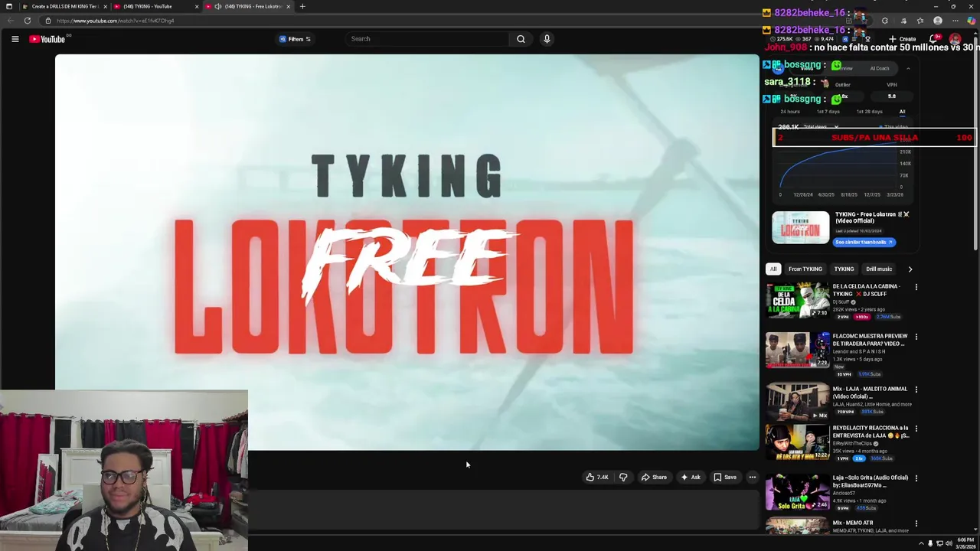Go back in browser history
The image size is (980, 551).
[x=11, y=21]
